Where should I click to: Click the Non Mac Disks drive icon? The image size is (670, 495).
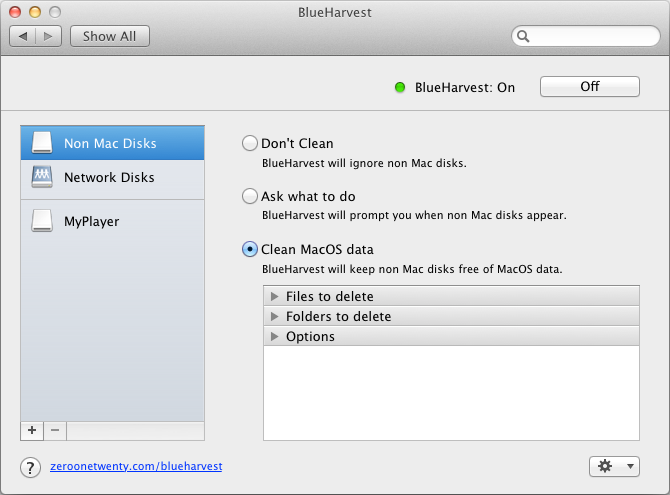click(42, 142)
